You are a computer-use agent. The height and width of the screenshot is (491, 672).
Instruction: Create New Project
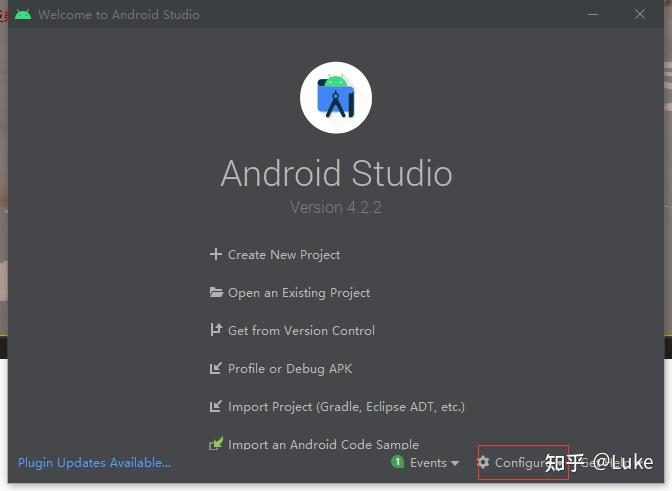coord(284,254)
